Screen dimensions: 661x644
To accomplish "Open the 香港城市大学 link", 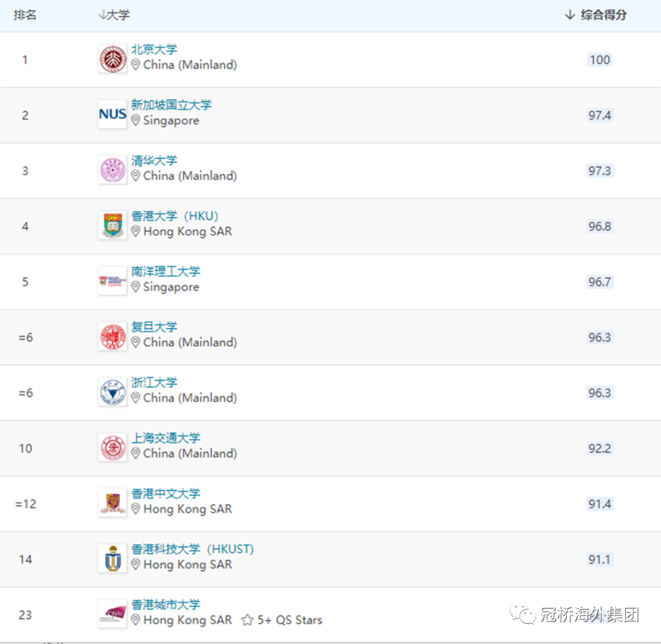I will 166,605.
